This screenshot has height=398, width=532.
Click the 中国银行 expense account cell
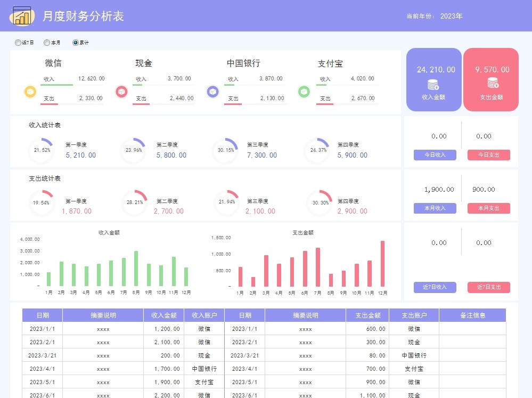(414, 355)
